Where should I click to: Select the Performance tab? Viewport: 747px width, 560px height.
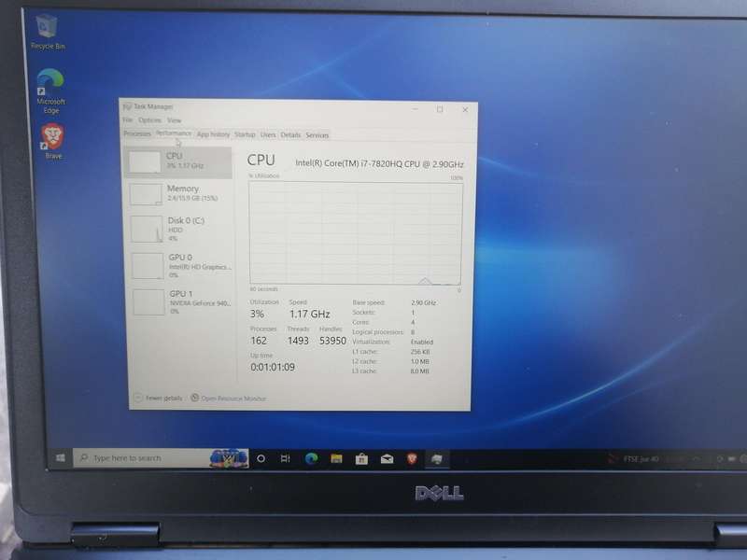click(174, 133)
